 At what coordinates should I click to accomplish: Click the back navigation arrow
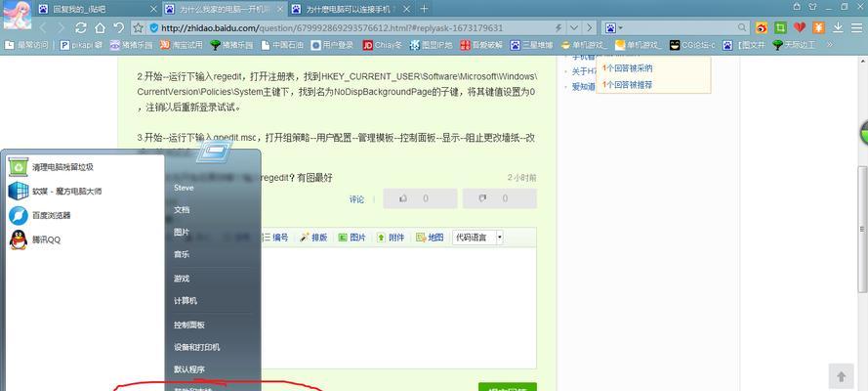click(x=43, y=27)
